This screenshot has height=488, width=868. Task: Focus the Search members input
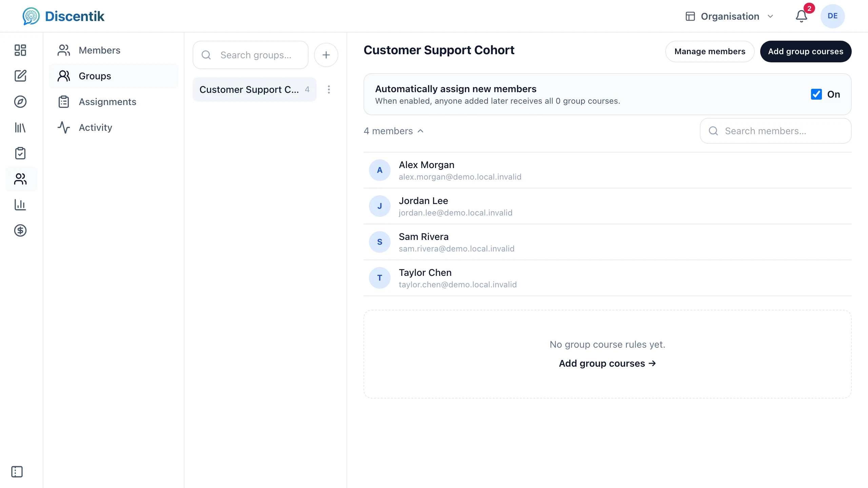[x=776, y=131]
